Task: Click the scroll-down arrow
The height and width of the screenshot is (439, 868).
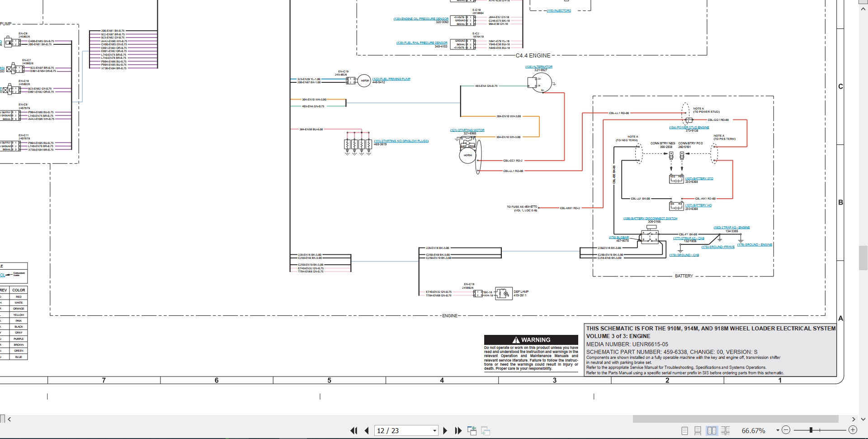Action: pos(863,419)
